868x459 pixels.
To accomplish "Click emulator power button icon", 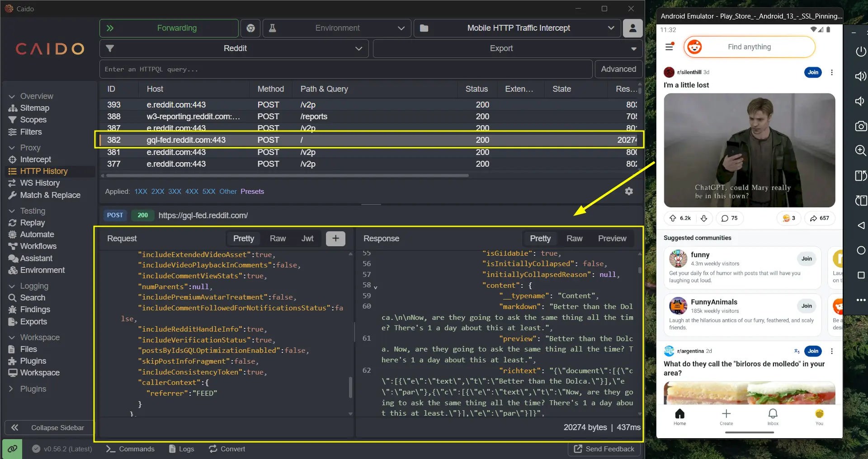I will point(861,52).
